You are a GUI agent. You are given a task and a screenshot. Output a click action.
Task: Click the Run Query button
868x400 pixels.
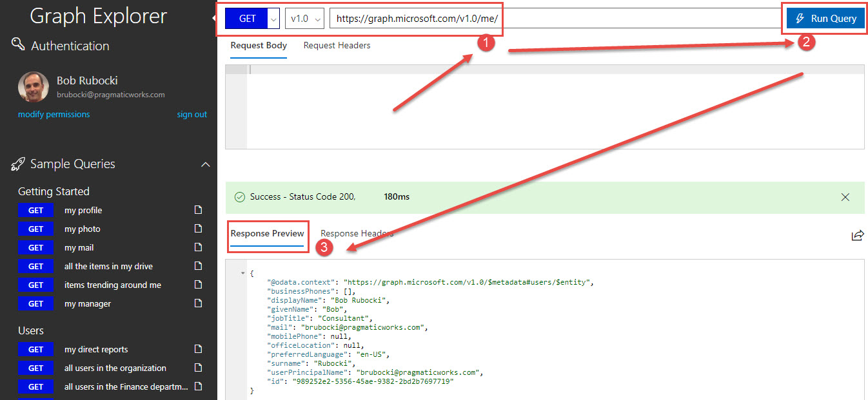click(x=825, y=18)
